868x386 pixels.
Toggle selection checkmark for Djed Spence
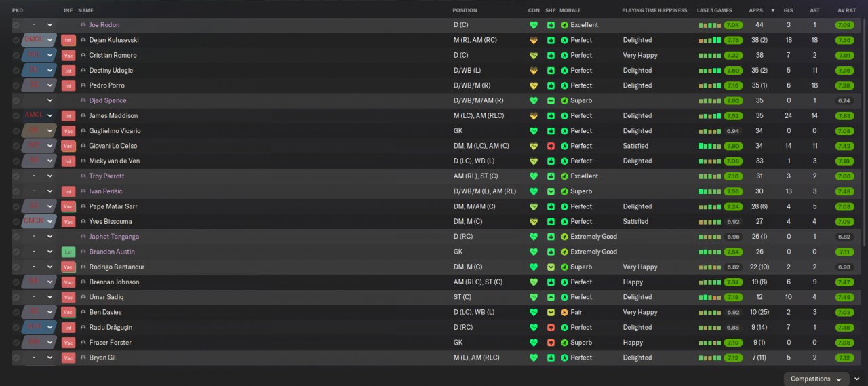[16, 100]
